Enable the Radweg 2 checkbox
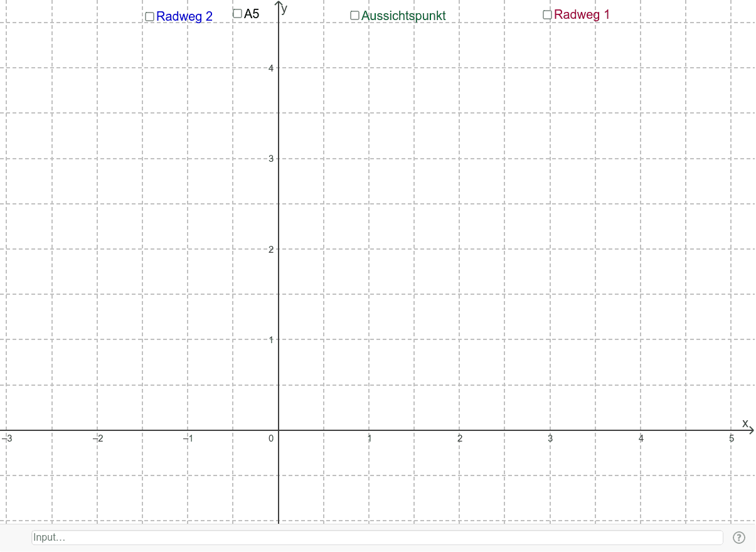The image size is (756, 552). [149, 17]
